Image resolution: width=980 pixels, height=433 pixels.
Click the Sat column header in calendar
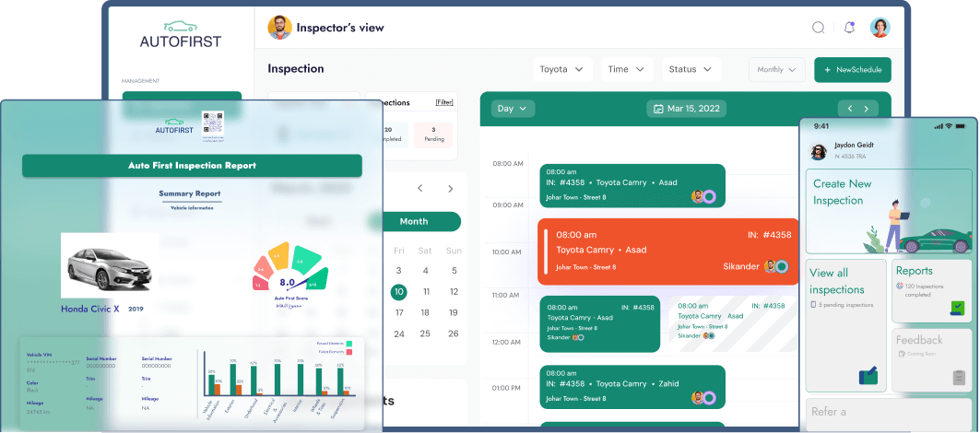click(x=425, y=251)
